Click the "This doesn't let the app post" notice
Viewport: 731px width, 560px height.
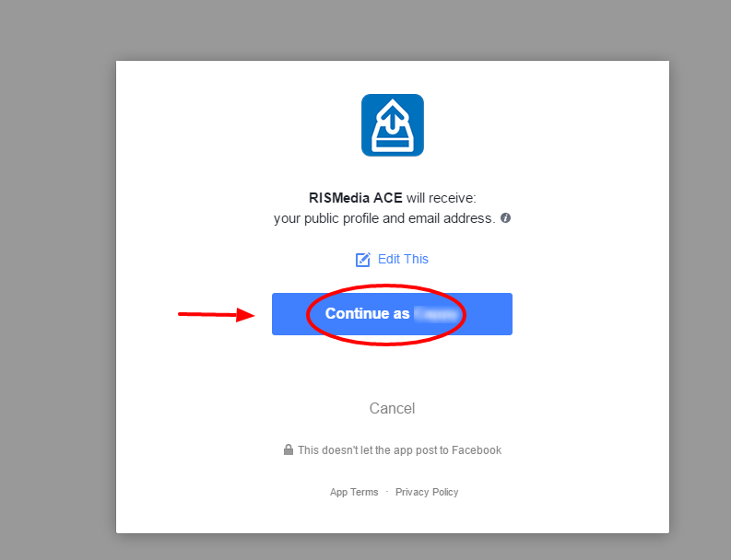point(399,450)
